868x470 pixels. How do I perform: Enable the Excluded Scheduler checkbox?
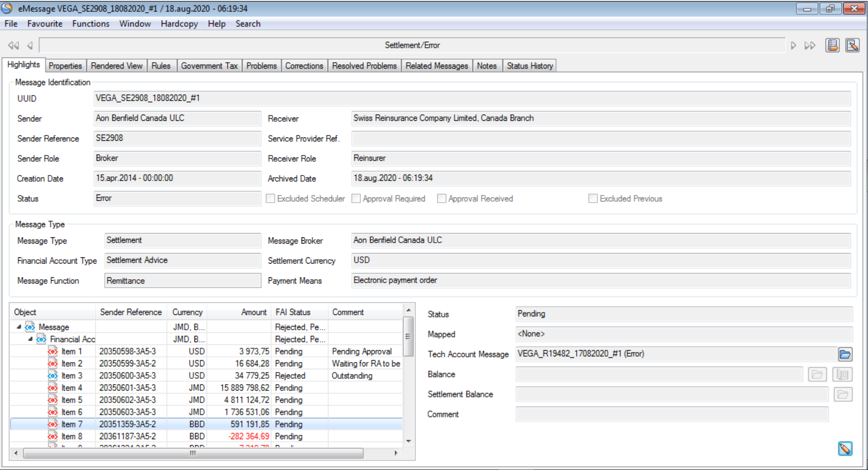[271, 199]
